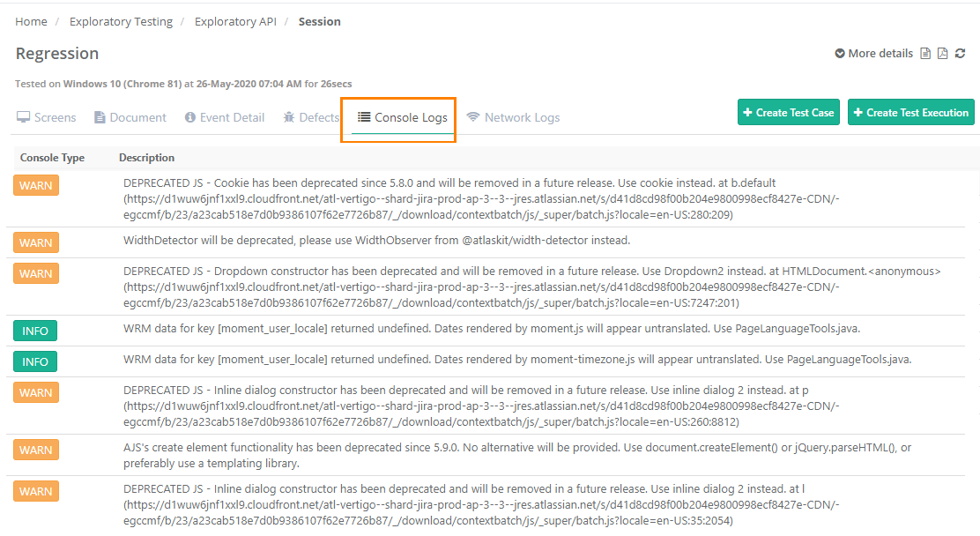Click the Create Test Execution button
Viewport: 980px width, 536px height.
click(910, 112)
